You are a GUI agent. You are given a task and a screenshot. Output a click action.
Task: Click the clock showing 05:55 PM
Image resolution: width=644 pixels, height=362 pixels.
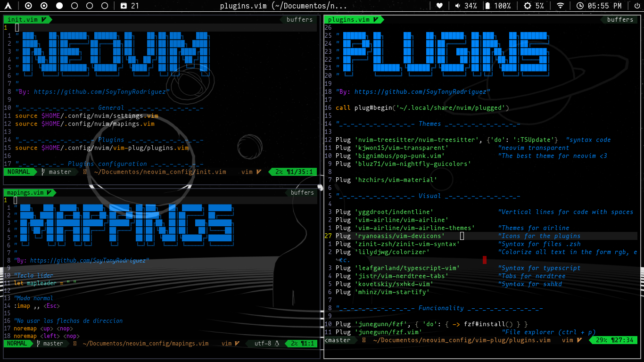(599, 6)
